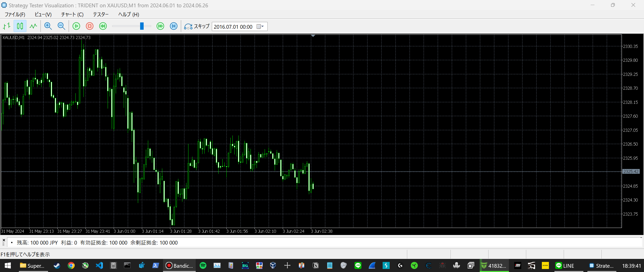Speed up playback with fast-forward icon

tap(160, 26)
